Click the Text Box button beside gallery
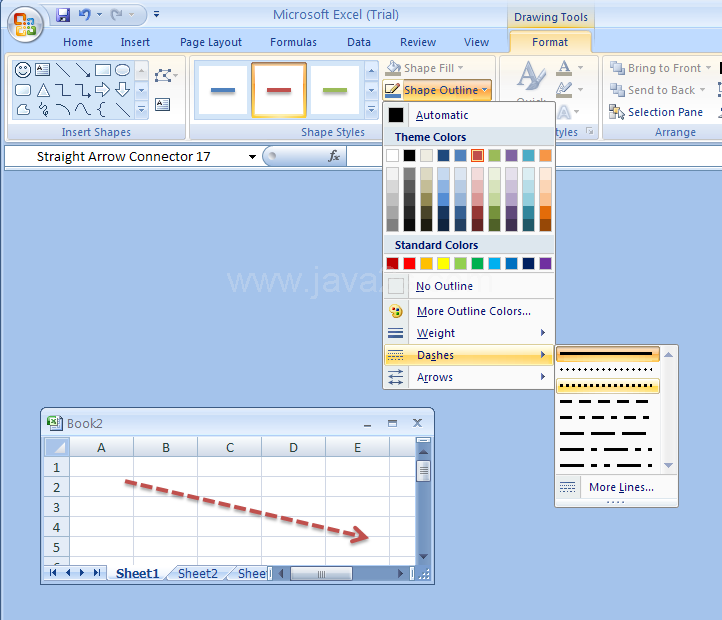Viewport: 722px width, 620px height. [x=163, y=105]
